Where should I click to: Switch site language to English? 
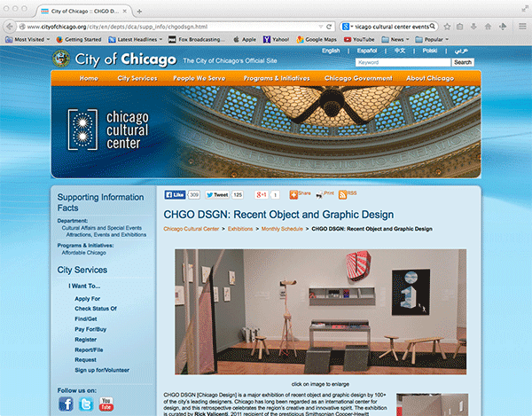click(x=331, y=51)
